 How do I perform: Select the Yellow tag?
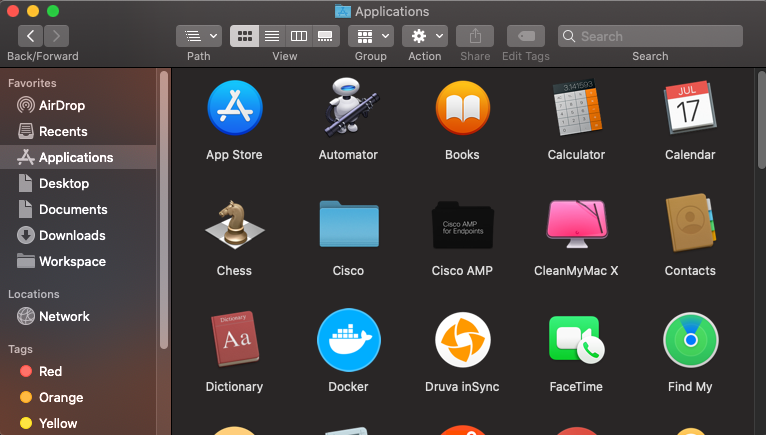coord(78,423)
